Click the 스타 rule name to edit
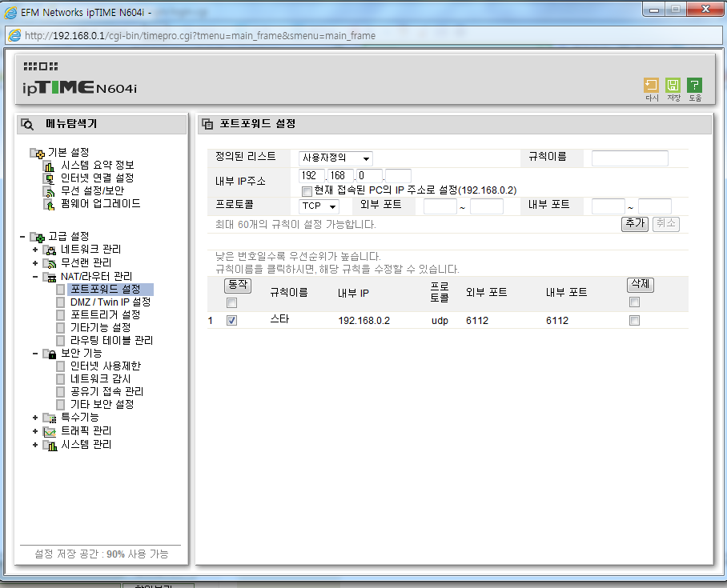 click(279, 319)
